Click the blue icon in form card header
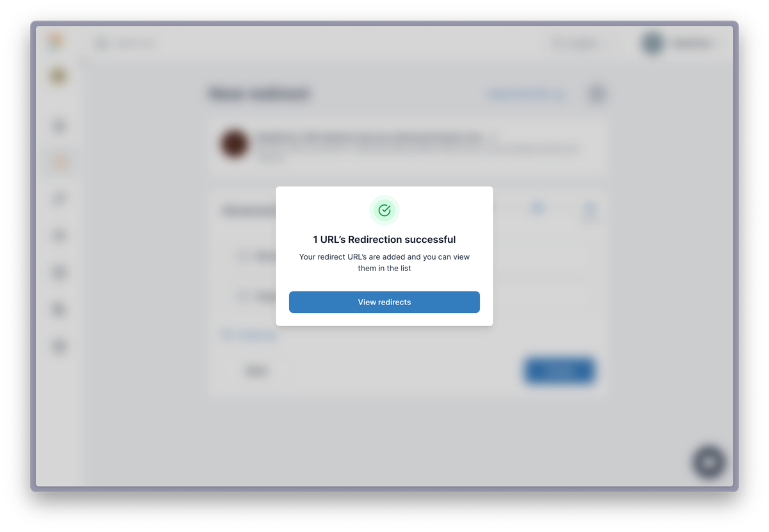769x532 pixels. click(537, 208)
